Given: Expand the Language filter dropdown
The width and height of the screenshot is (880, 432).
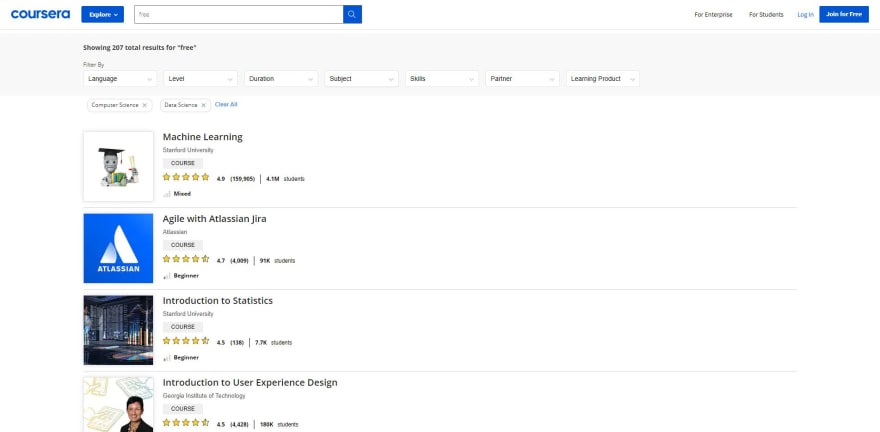Looking at the screenshot, I should pyautogui.click(x=120, y=79).
